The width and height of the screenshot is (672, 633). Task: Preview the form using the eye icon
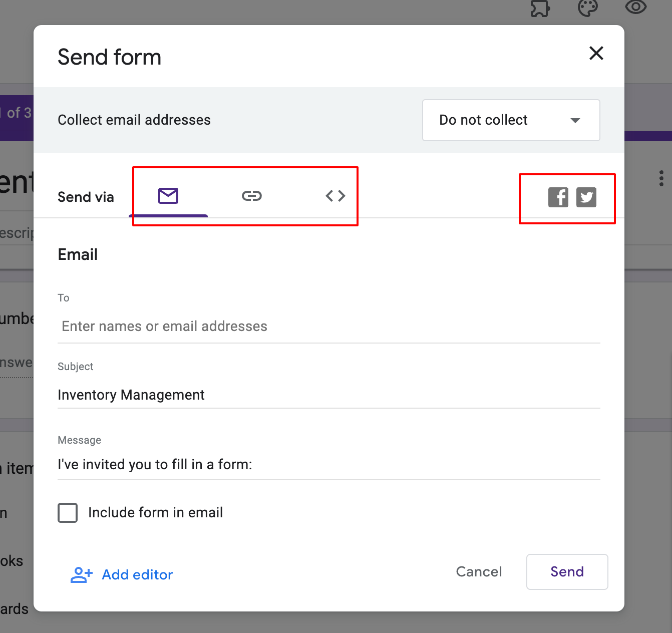(x=635, y=8)
